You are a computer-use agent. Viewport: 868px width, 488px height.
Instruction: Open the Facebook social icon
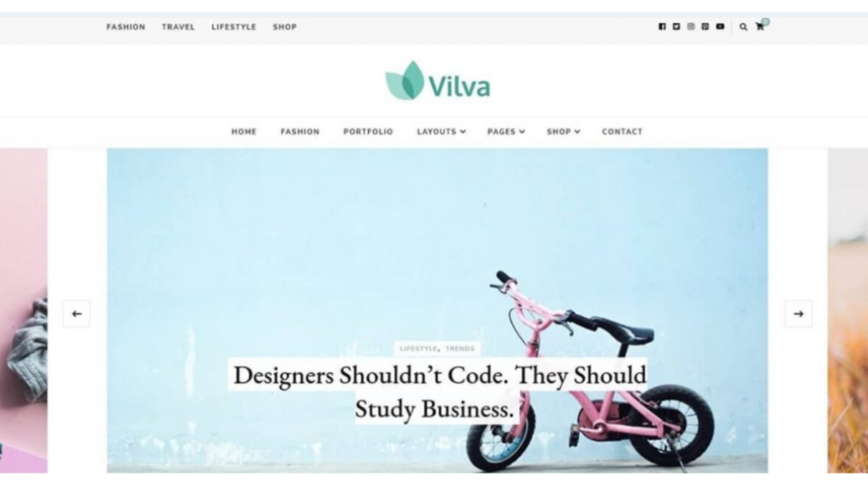coord(662,26)
